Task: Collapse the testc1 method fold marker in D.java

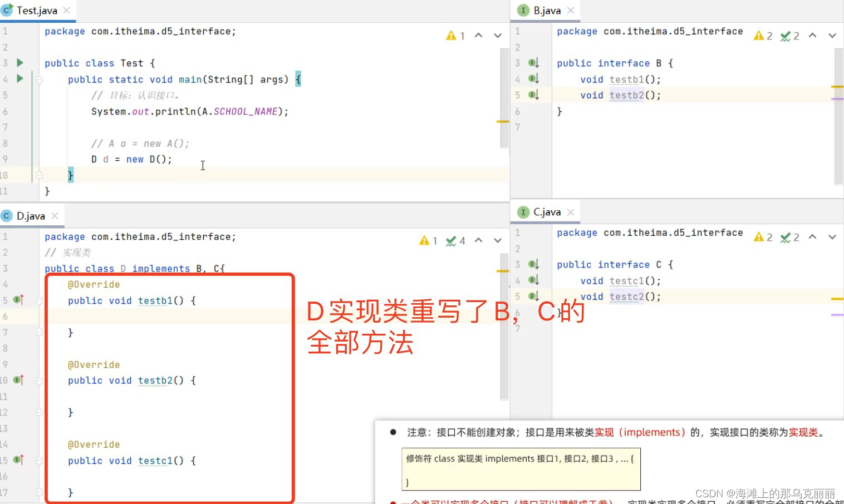Action: [38, 461]
